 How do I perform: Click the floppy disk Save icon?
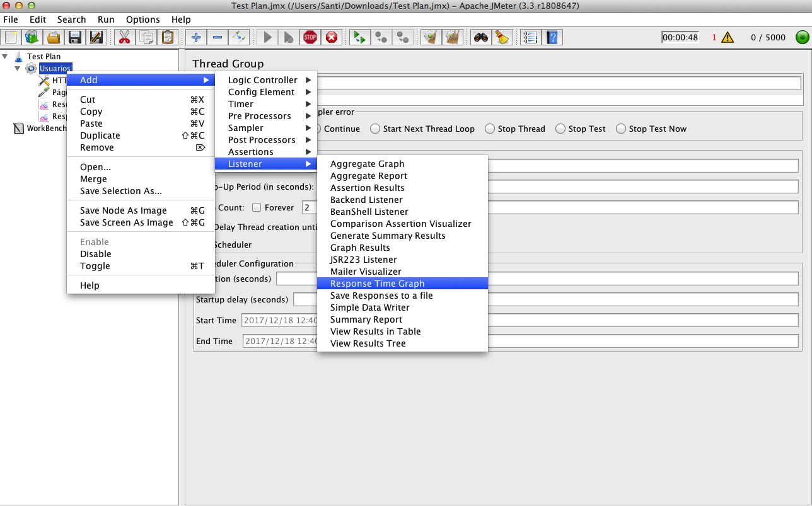pyautogui.click(x=75, y=37)
